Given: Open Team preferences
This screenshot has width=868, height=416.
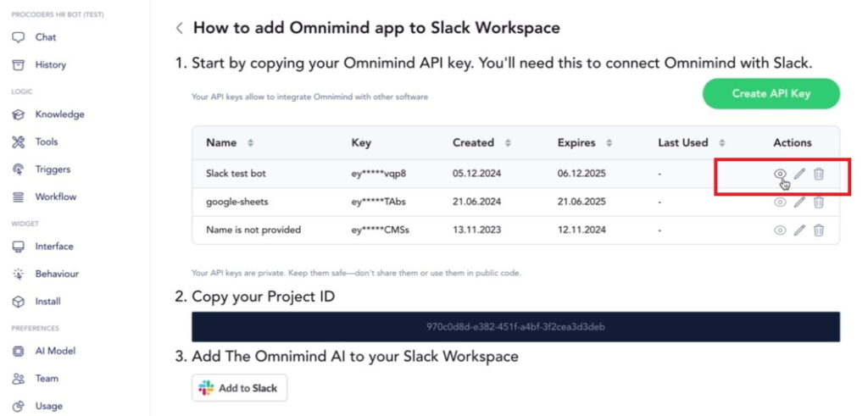Looking at the screenshot, I should coord(47,379).
